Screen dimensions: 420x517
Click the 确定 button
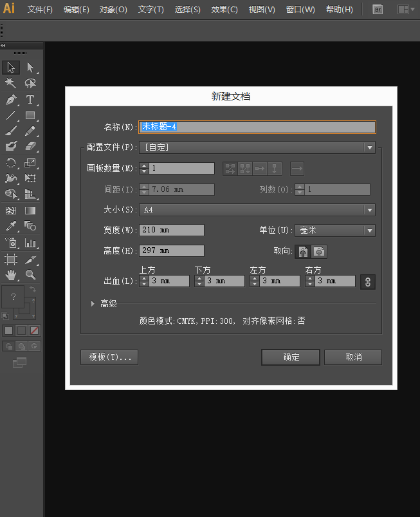click(291, 357)
